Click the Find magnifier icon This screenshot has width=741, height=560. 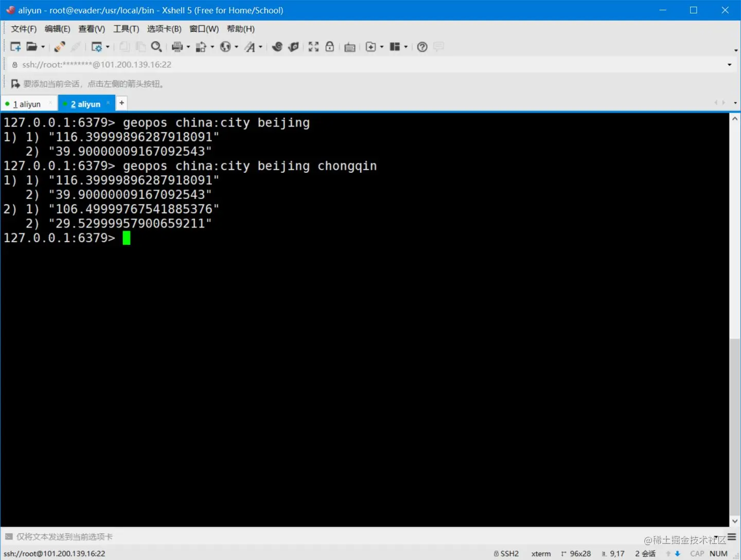coord(156,47)
